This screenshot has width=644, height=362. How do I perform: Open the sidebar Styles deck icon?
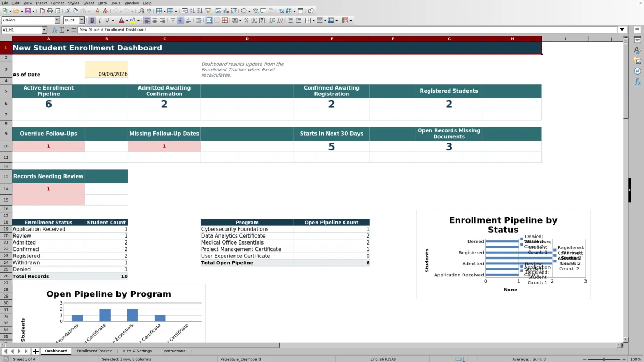638,50
